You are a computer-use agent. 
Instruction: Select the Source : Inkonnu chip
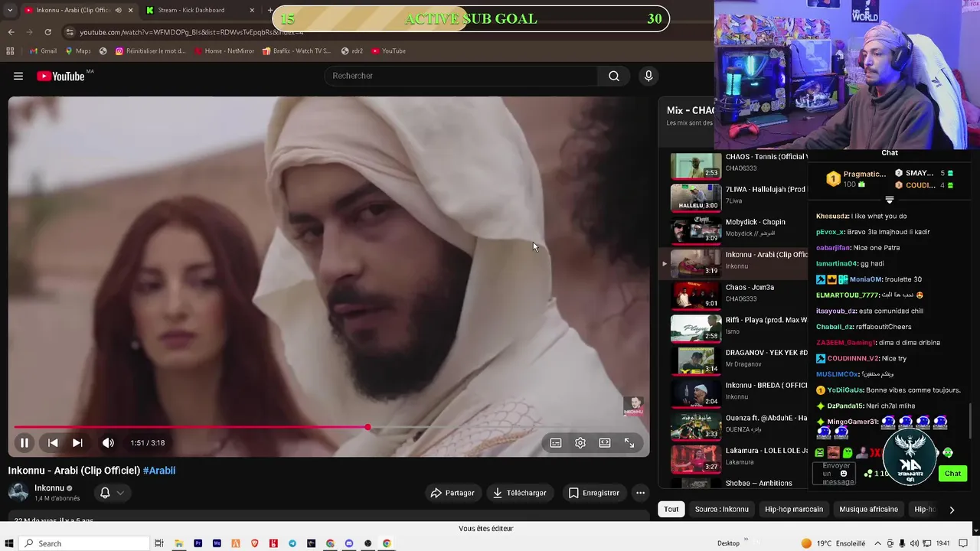[x=722, y=509]
